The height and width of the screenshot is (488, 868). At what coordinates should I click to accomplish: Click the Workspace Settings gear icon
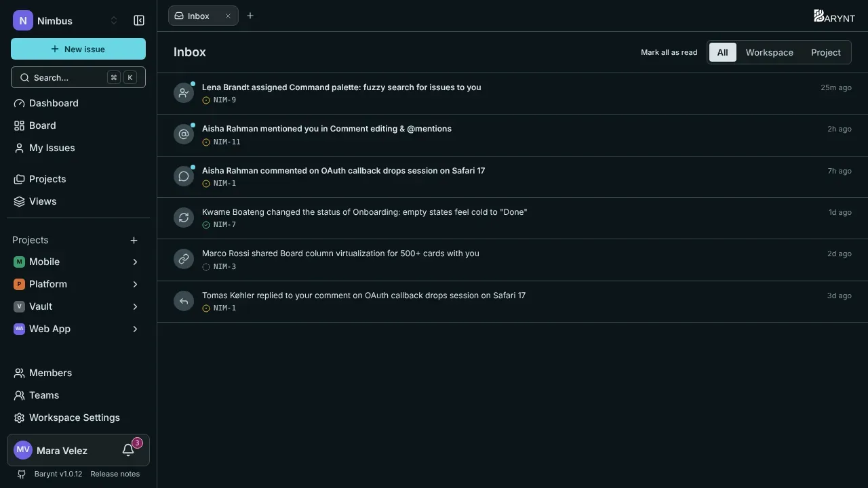click(19, 418)
